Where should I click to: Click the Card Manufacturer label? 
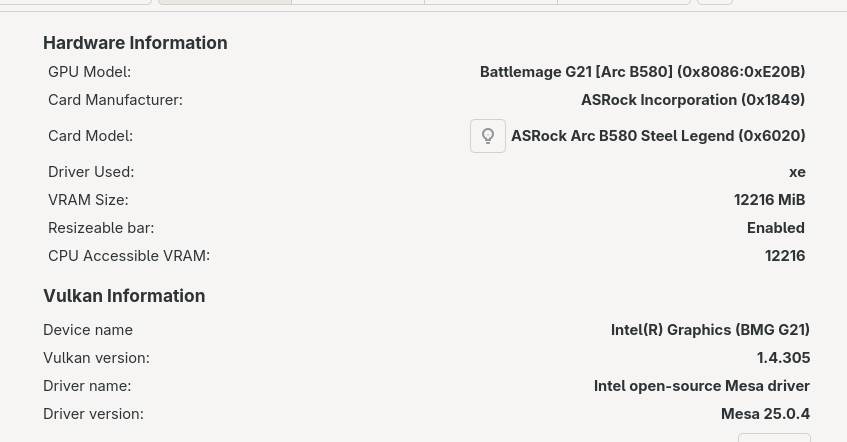[115, 100]
